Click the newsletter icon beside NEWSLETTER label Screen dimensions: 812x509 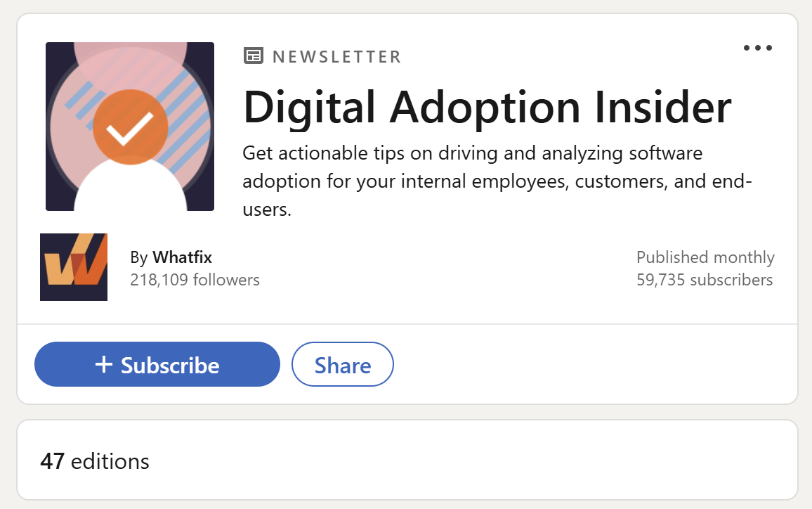tap(253, 56)
